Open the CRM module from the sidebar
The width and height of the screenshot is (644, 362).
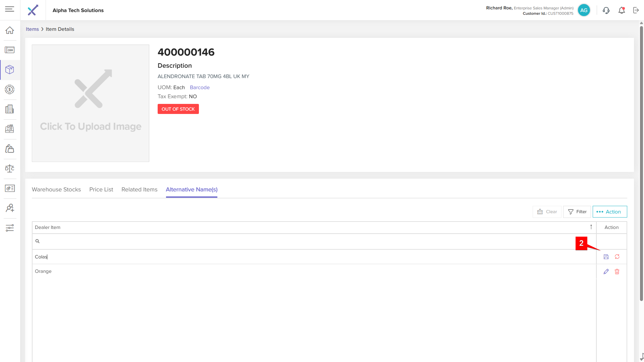click(10, 50)
